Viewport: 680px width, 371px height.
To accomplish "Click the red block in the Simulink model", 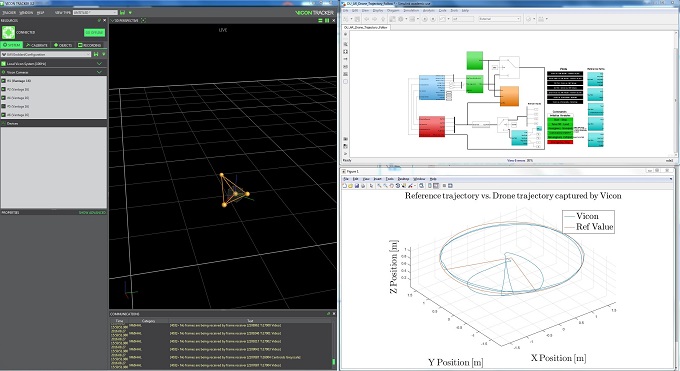I will (x=432, y=126).
